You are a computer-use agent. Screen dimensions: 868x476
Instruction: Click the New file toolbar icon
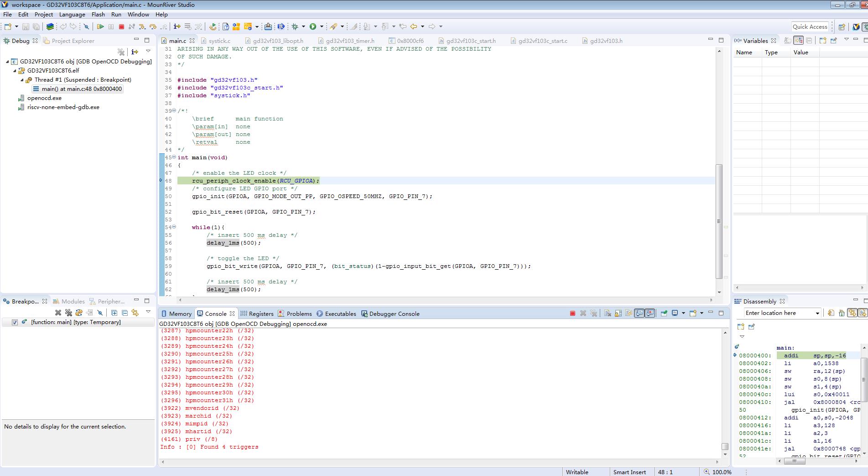click(8, 26)
